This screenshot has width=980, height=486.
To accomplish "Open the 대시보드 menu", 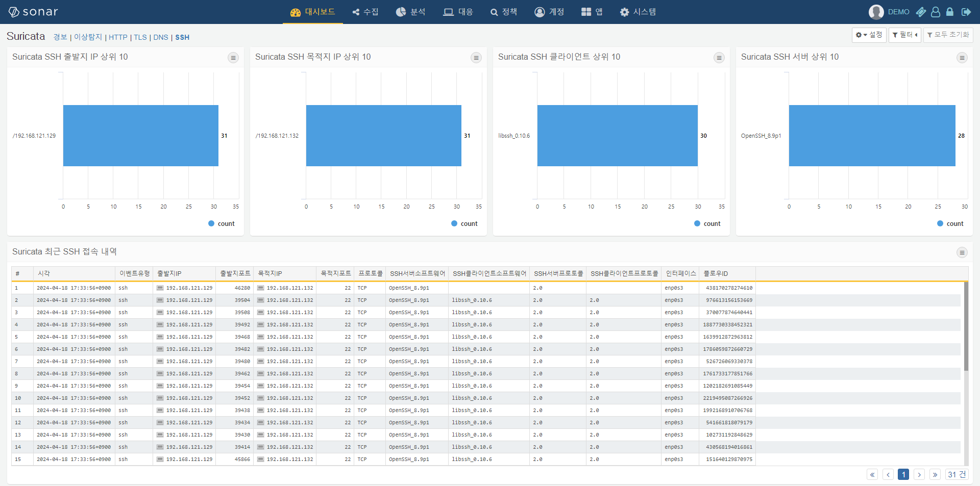I will [x=312, y=12].
